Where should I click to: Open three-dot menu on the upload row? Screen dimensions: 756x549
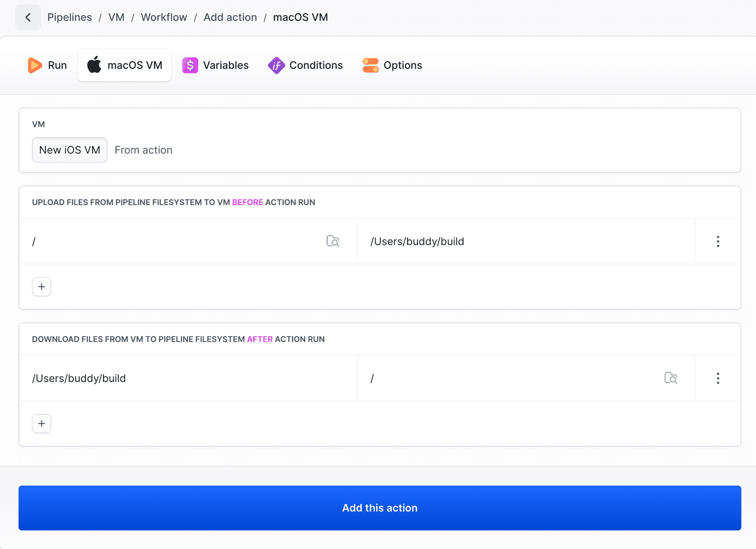pos(718,241)
